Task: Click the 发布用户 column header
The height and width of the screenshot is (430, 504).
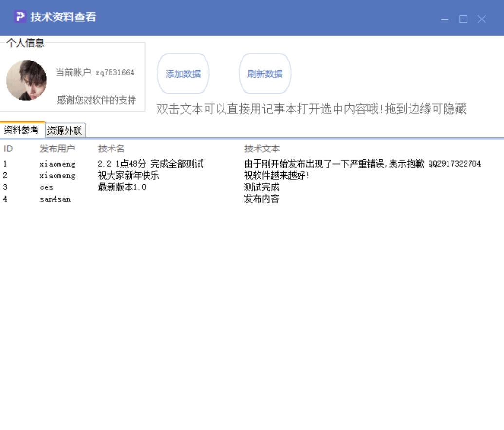Action: click(x=57, y=149)
